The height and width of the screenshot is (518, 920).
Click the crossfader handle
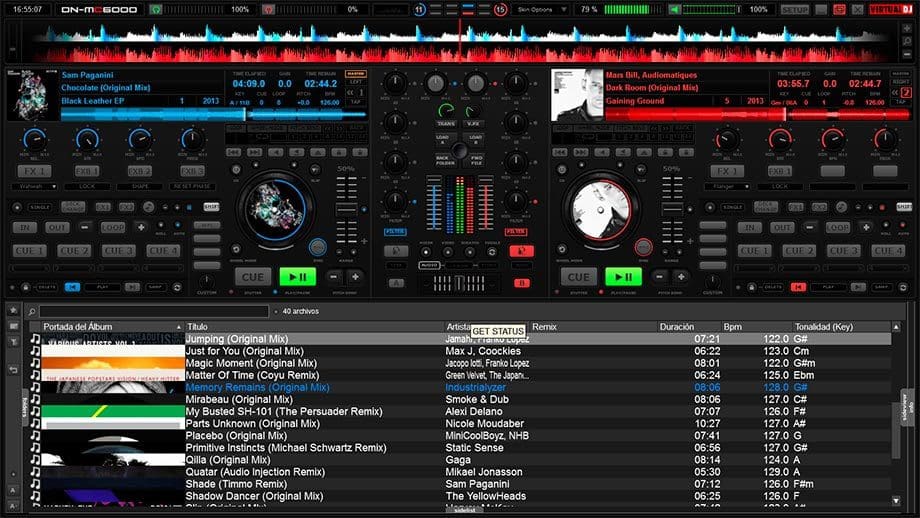point(459,284)
